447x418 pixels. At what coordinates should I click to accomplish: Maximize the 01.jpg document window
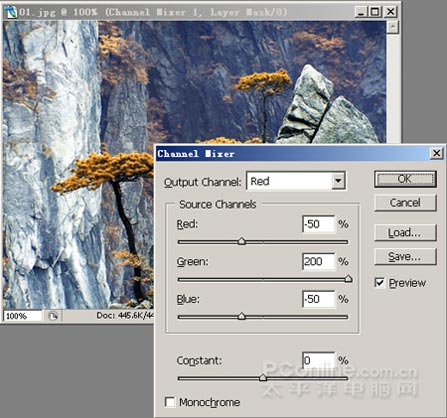click(375, 12)
